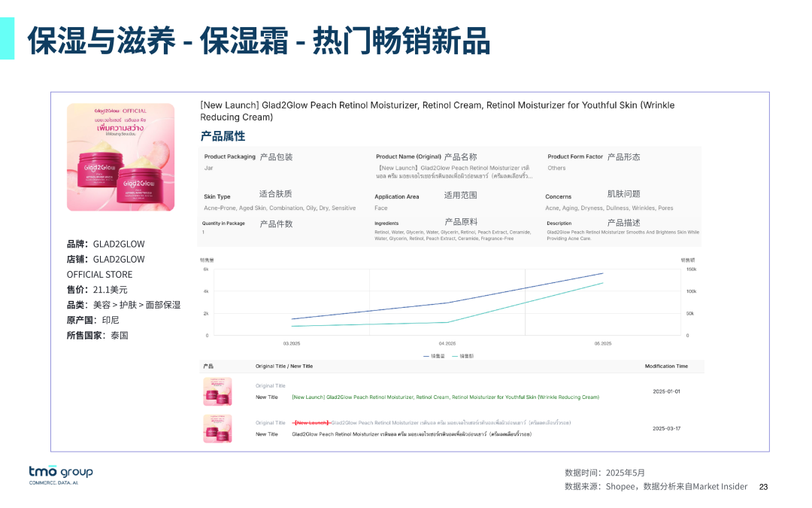812x508 pixels.
Task: Click the Original Title / New Title column header
Action: (x=284, y=366)
